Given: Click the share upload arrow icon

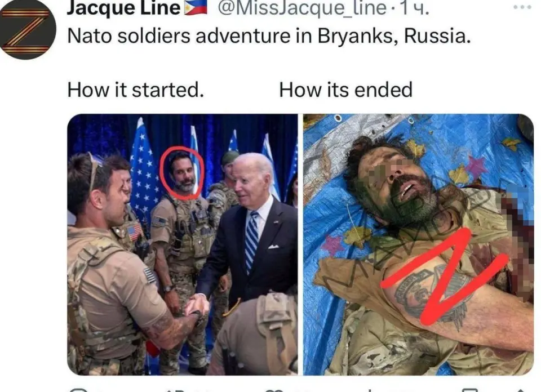Looking at the screenshot, I should pyautogui.click(x=521, y=390).
